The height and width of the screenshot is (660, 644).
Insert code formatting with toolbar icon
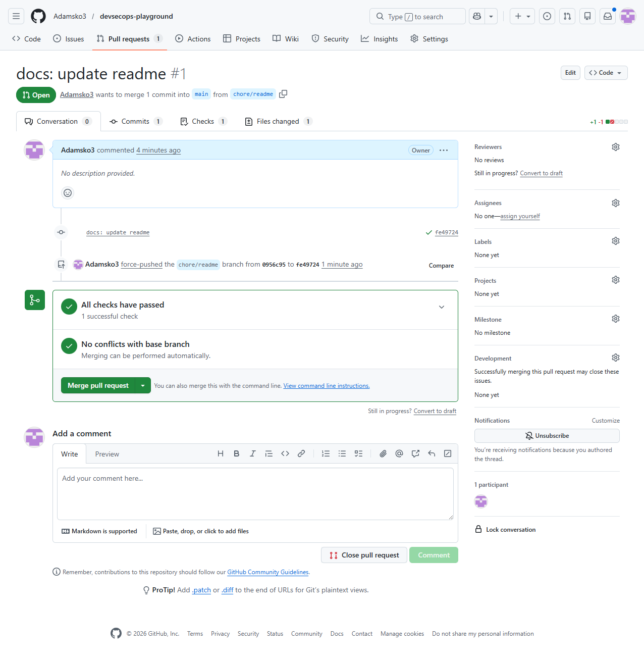[285, 453]
